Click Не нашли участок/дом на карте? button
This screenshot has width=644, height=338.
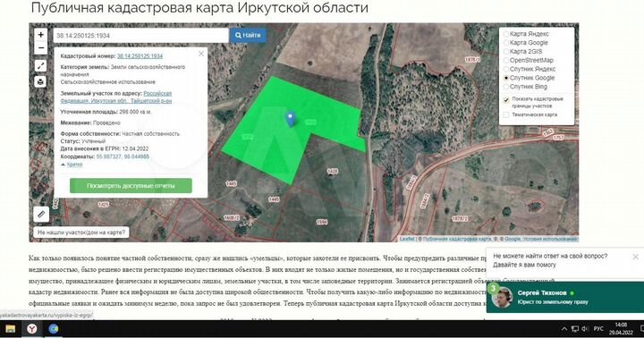(x=80, y=232)
